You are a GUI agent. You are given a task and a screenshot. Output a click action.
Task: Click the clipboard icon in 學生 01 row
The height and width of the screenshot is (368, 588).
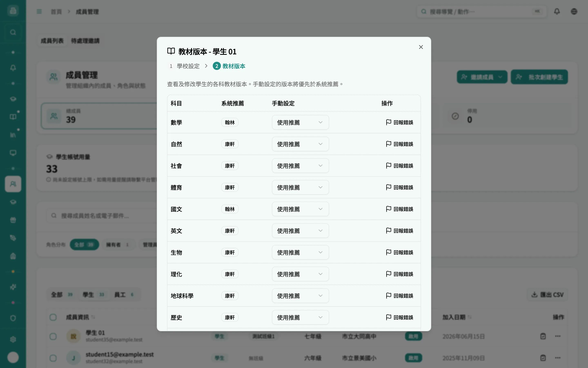coord(543,336)
